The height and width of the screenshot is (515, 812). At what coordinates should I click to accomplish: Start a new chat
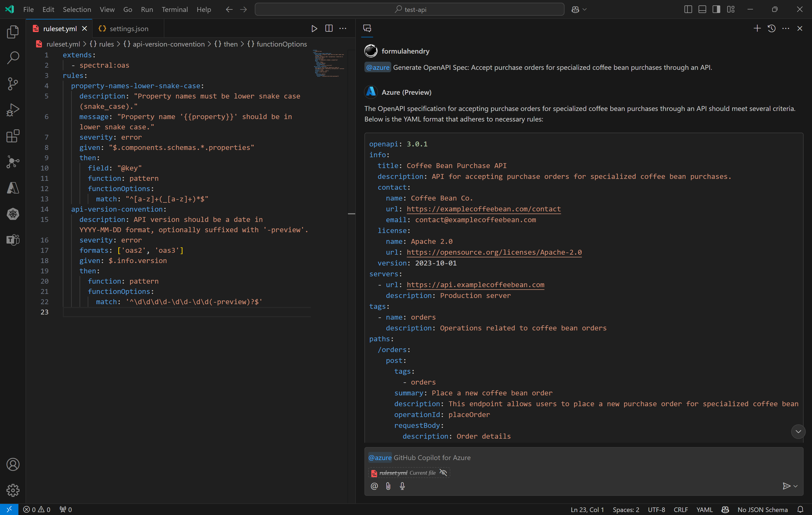(757, 29)
